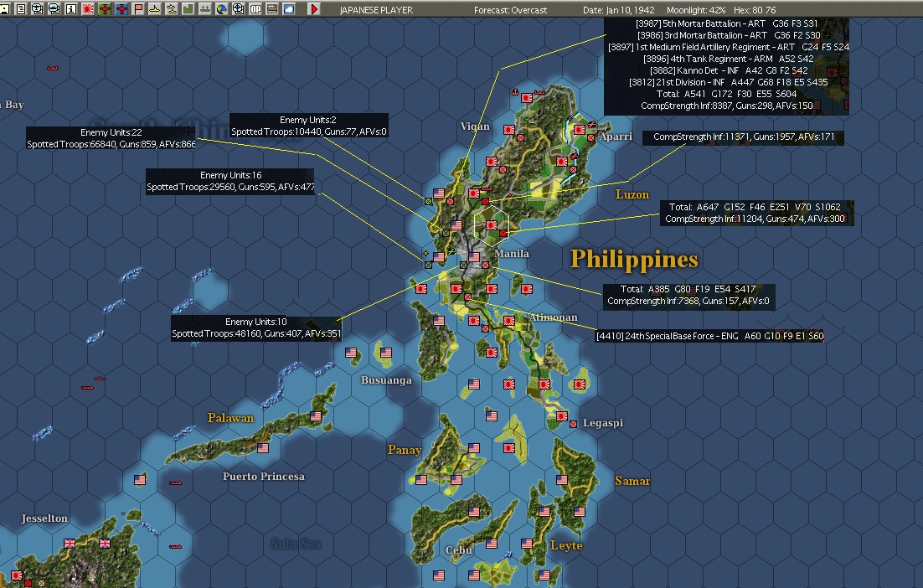The height and width of the screenshot is (588, 923).
Task: Click the cloud weather toolbar icon
Action: [289, 9]
